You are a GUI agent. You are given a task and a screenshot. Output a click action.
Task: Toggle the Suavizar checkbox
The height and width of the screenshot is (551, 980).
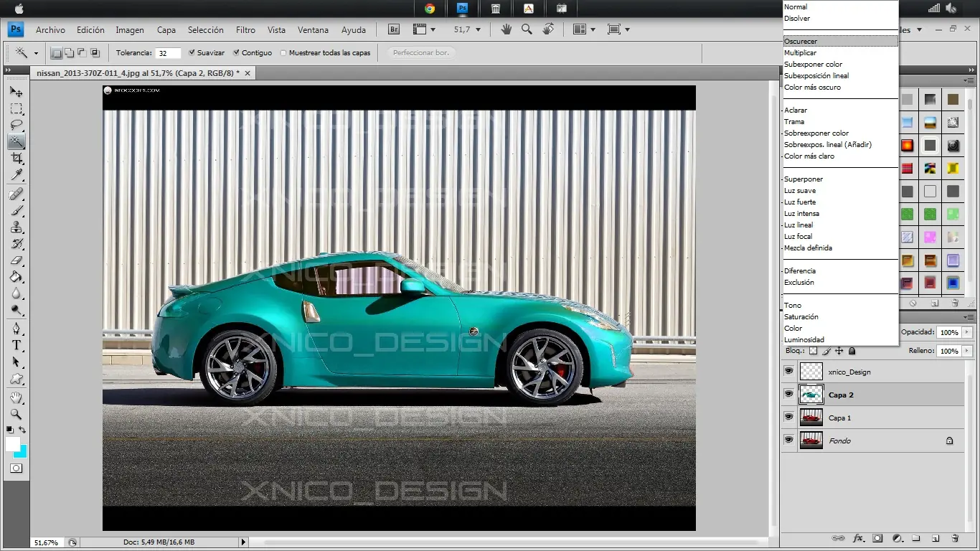pos(192,52)
